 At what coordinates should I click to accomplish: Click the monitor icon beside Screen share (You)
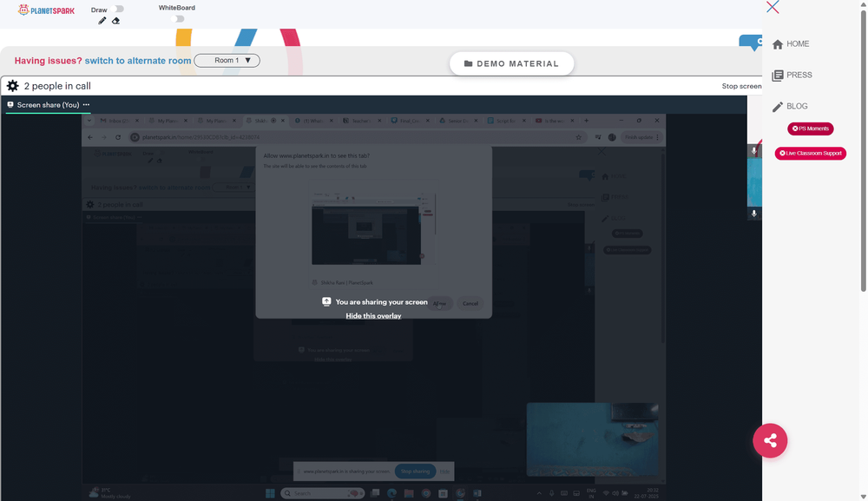coord(10,105)
